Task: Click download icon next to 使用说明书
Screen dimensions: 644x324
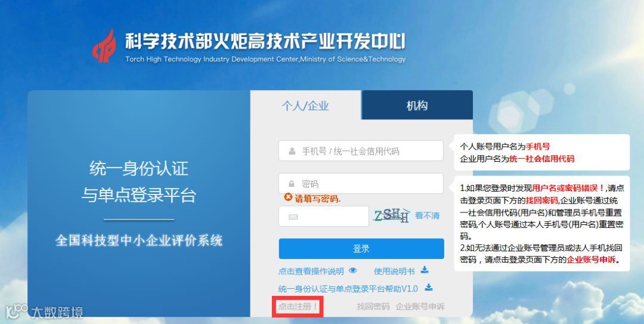Action: [425, 270]
